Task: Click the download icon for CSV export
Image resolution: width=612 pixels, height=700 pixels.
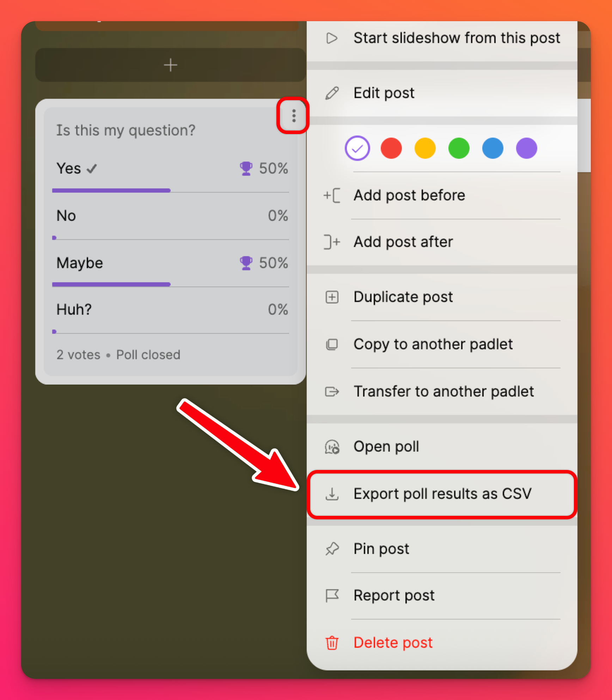Action: [x=332, y=494]
